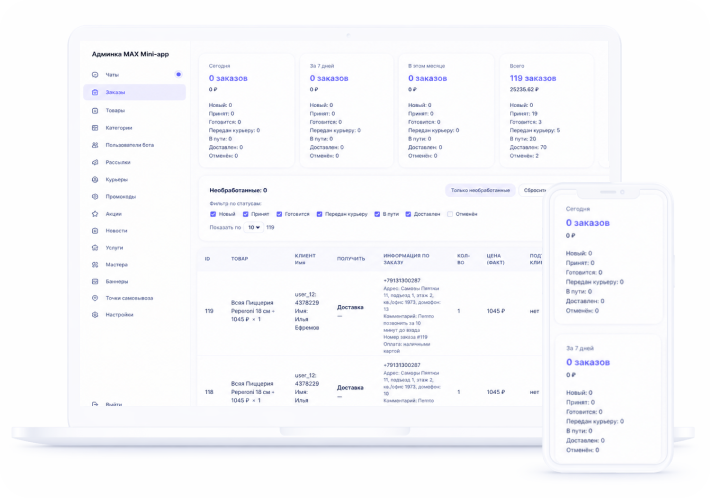710x498 pixels.
Task: Click the В этом месяце orders card
Action: coord(446,110)
